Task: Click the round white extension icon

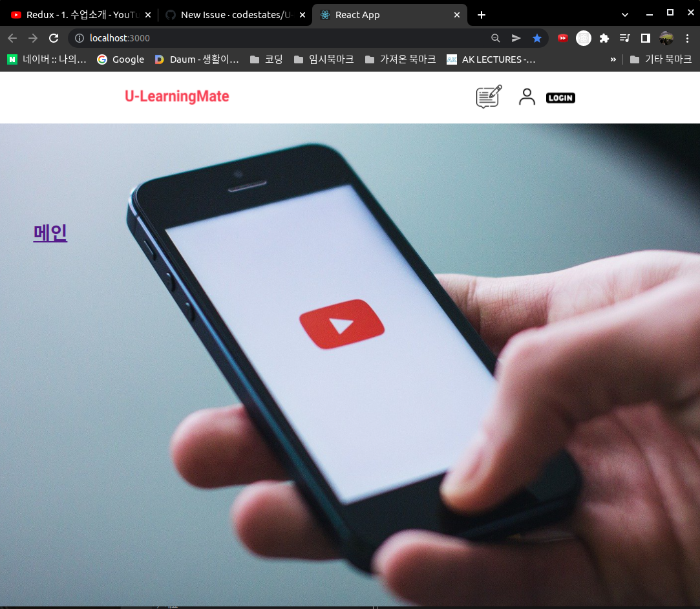Action: pyautogui.click(x=584, y=38)
